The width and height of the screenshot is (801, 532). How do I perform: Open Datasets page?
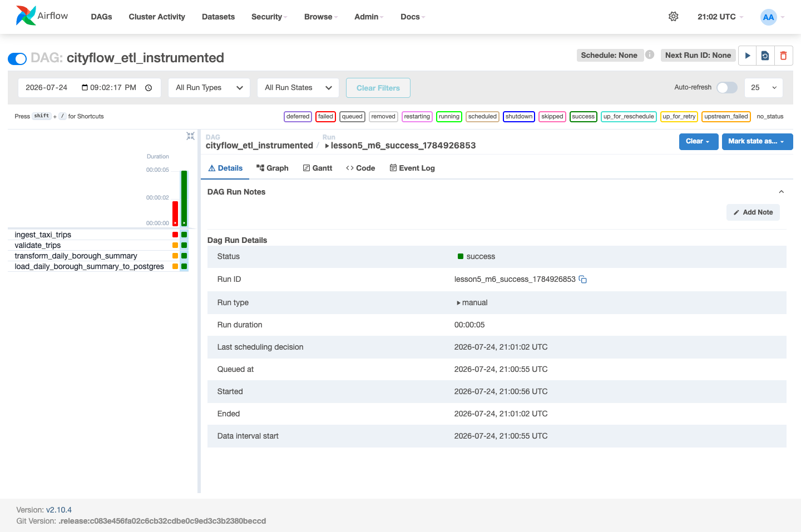tap(218, 17)
